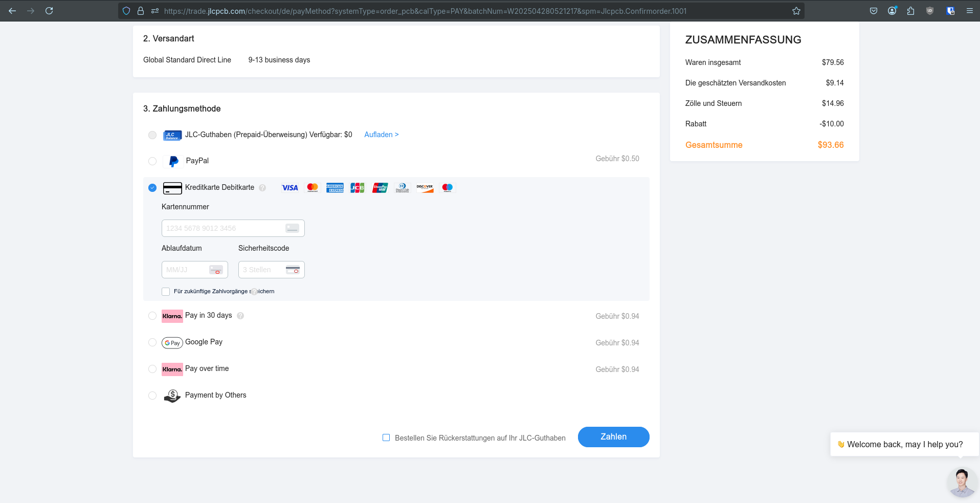Select the PayPal radio button
Screen dimensions: 980x503
tap(152, 161)
